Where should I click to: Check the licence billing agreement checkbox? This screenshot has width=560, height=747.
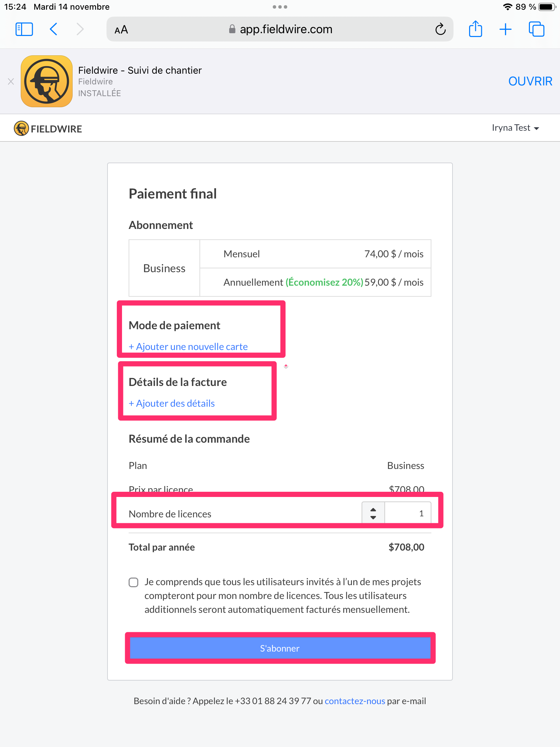[133, 582]
